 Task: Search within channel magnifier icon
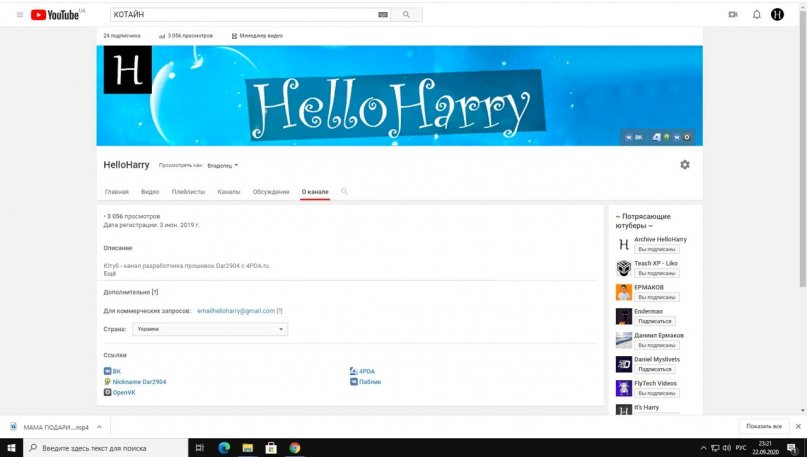pos(344,191)
